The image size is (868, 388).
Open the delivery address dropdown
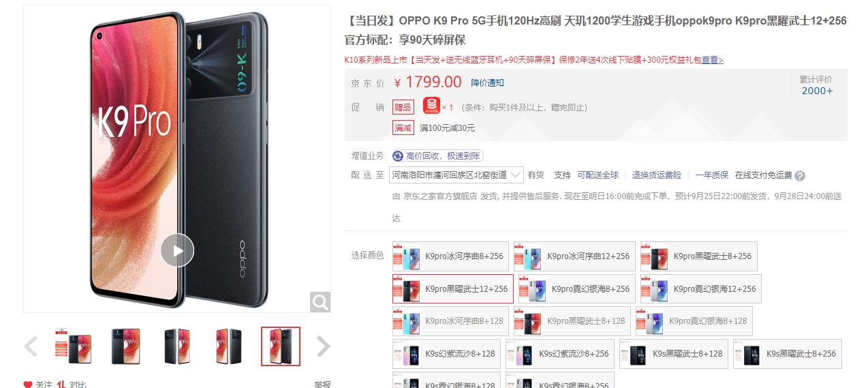tap(456, 175)
